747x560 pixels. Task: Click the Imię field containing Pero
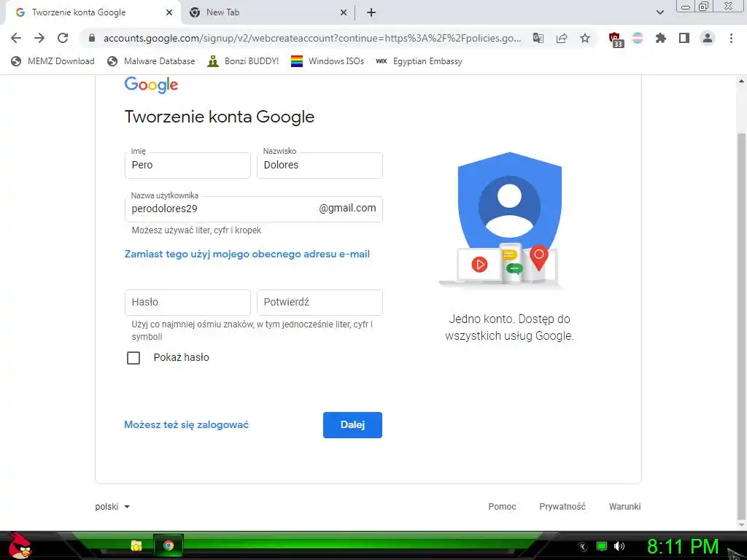point(187,166)
